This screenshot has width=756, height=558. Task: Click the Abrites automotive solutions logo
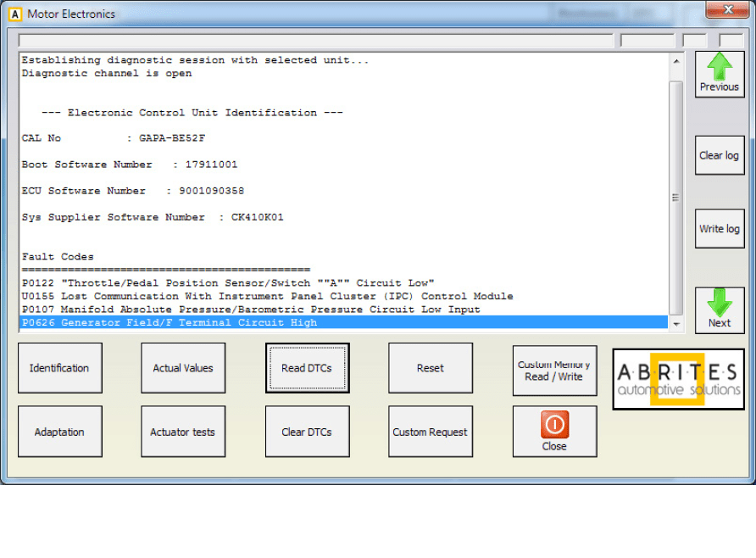[678, 379]
